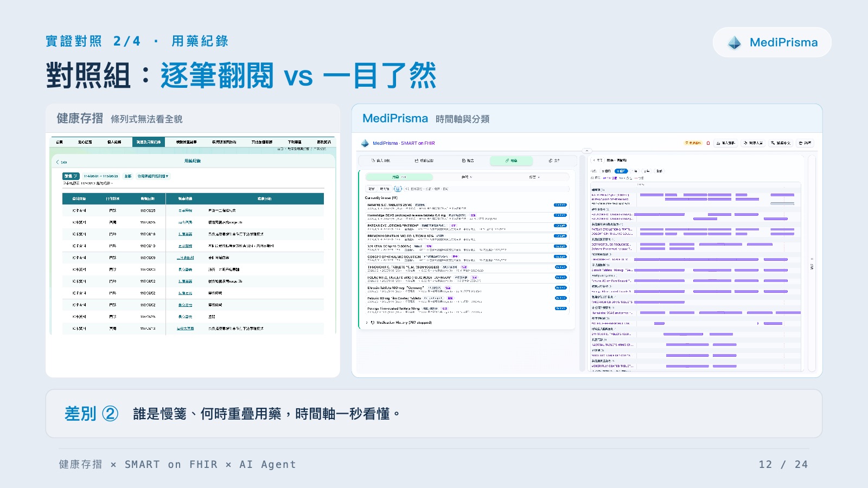Click blue badge on Feburic 80 mg row

tap(560, 298)
